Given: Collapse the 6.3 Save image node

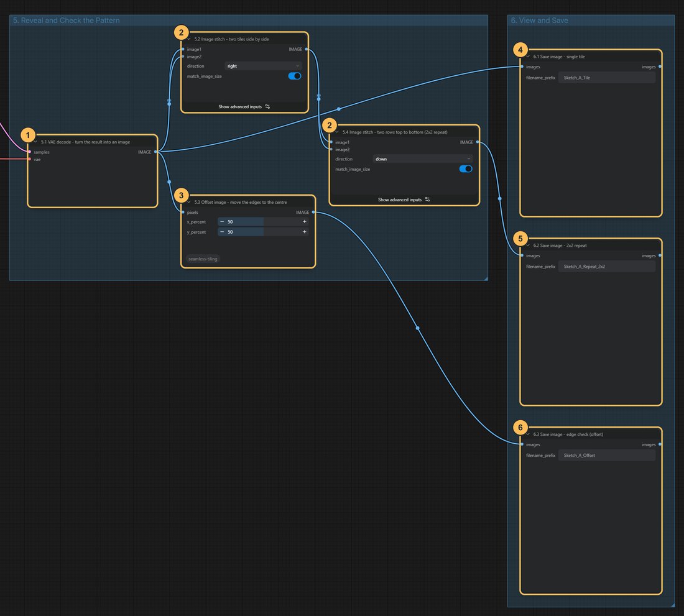Looking at the screenshot, I should coord(528,434).
